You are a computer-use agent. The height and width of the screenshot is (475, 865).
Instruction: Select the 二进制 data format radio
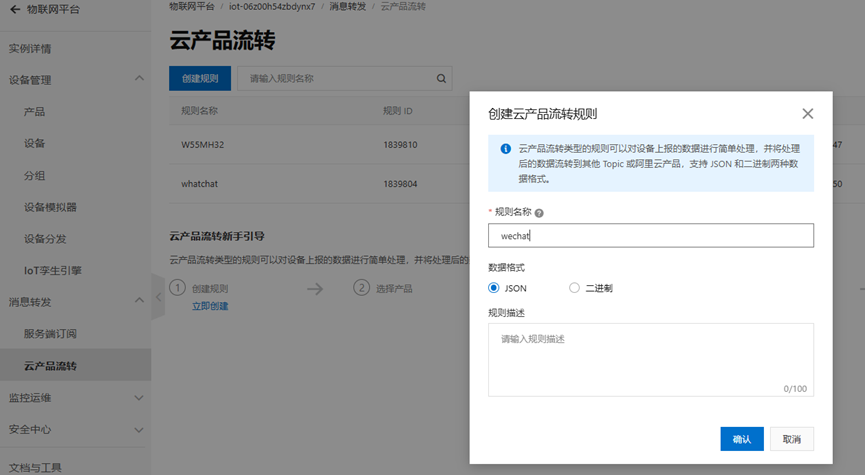tap(574, 288)
